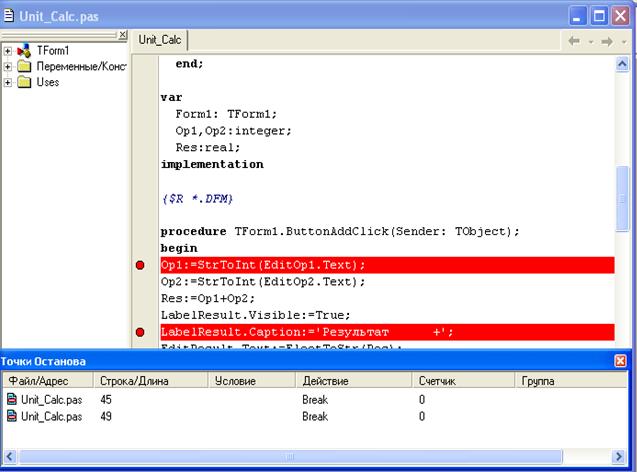637x472 pixels.
Task: Click the Break action for line 45
Action: click(315, 400)
